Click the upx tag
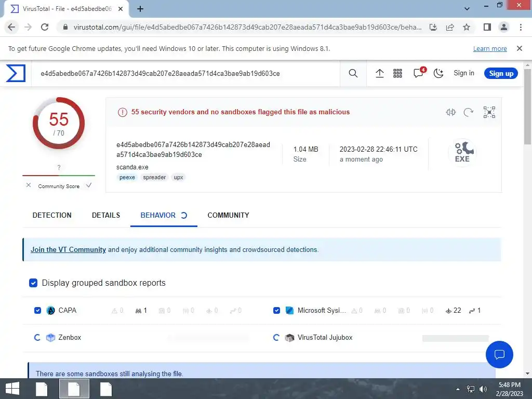This screenshot has width=532, height=399. [x=179, y=177]
